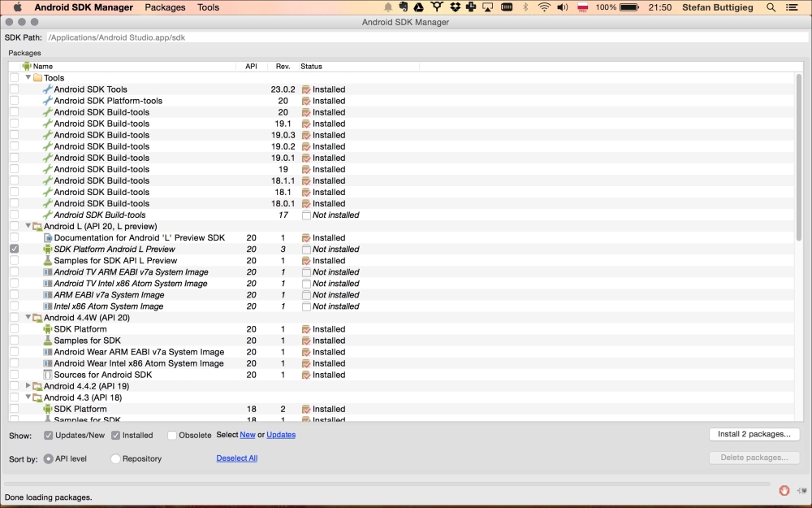Screen dimensions: 812x508
Task: Click the Rev. column header
Action: [x=283, y=67]
